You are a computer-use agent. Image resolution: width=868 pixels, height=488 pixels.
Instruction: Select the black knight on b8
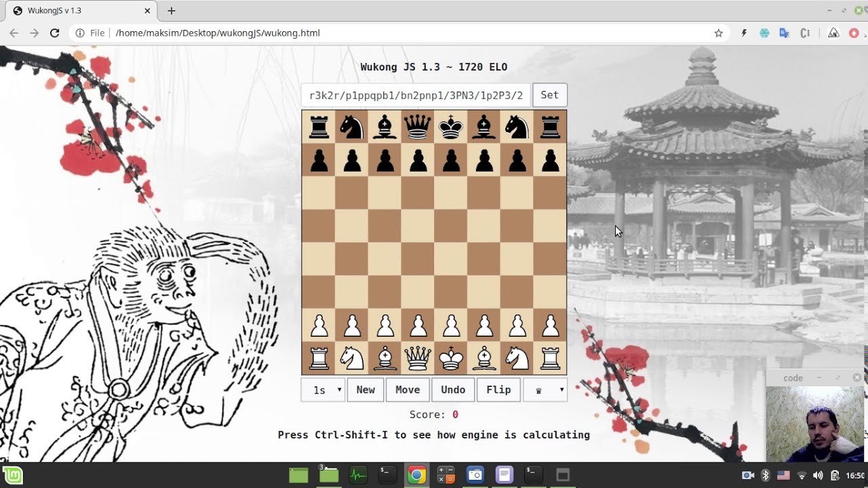[x=352, y=127]
